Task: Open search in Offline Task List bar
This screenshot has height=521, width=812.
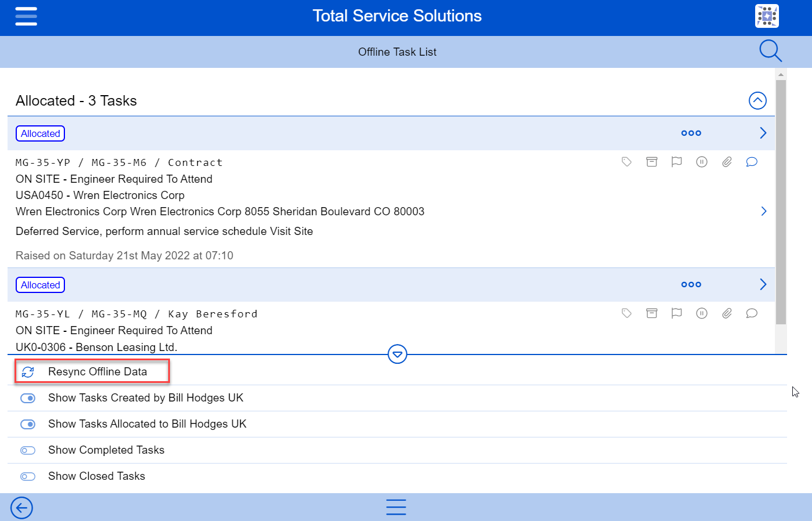Action: 771,51
